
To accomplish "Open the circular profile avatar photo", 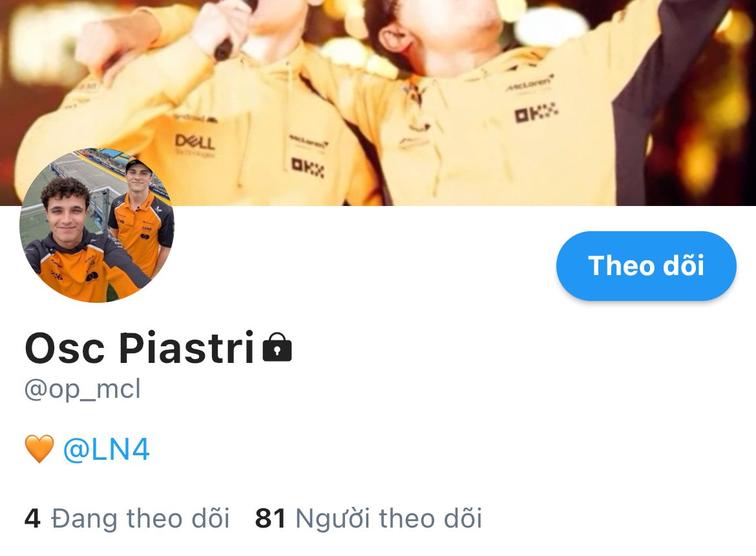I will [x=96, y=225].
